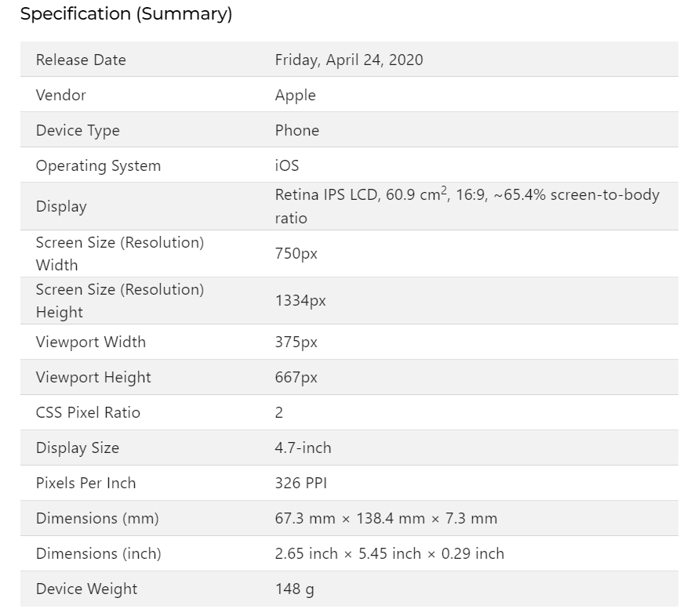Select the Operating System value iOS
The image size is (698, 616).
point(287,165)
